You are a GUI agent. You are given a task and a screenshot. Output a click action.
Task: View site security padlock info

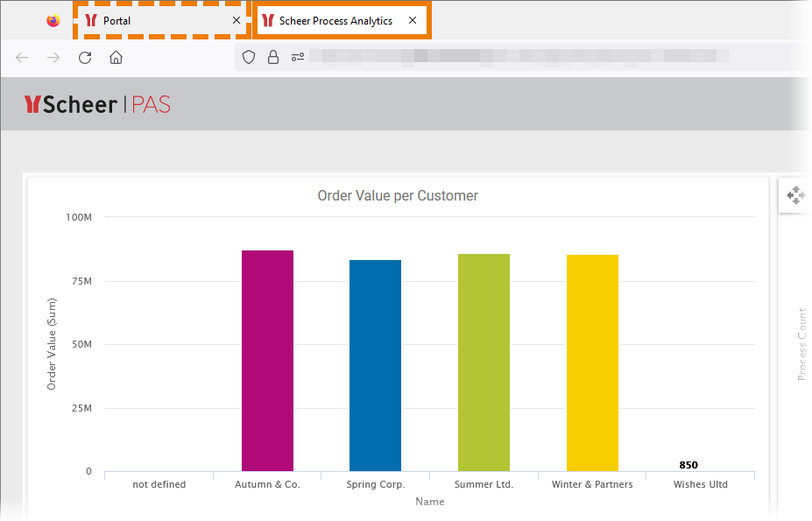tap(273, 57)
